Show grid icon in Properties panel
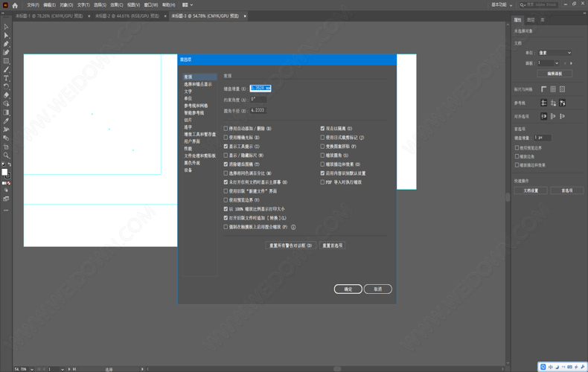Screen dimensions: 588x372 pos(553,89)
